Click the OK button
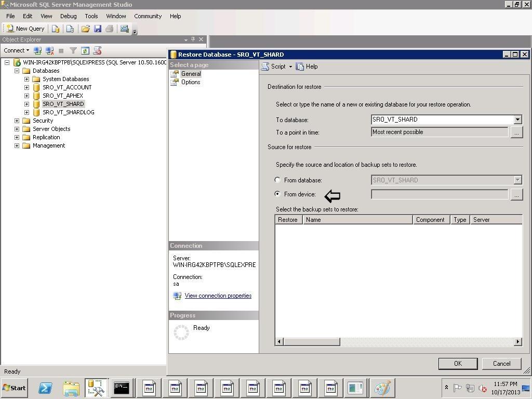This screenshot has height=399, width=532. [458, 364]
